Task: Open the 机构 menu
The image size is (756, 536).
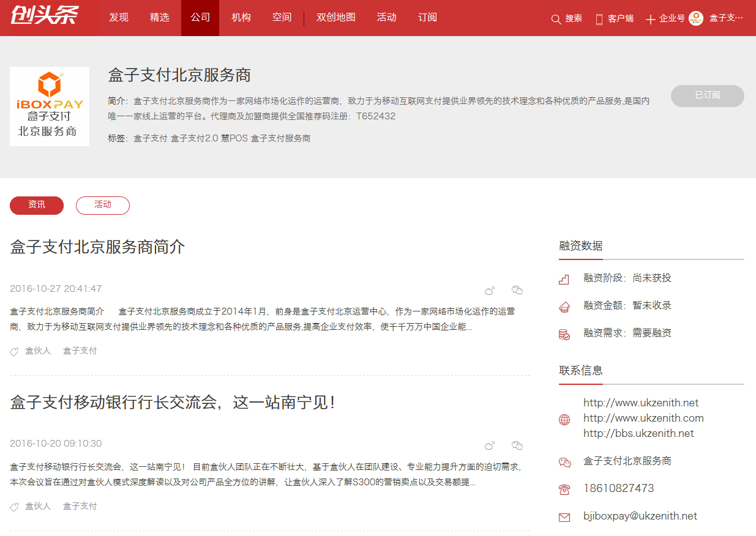Action: pyautogui.click(x=241, y=18)
